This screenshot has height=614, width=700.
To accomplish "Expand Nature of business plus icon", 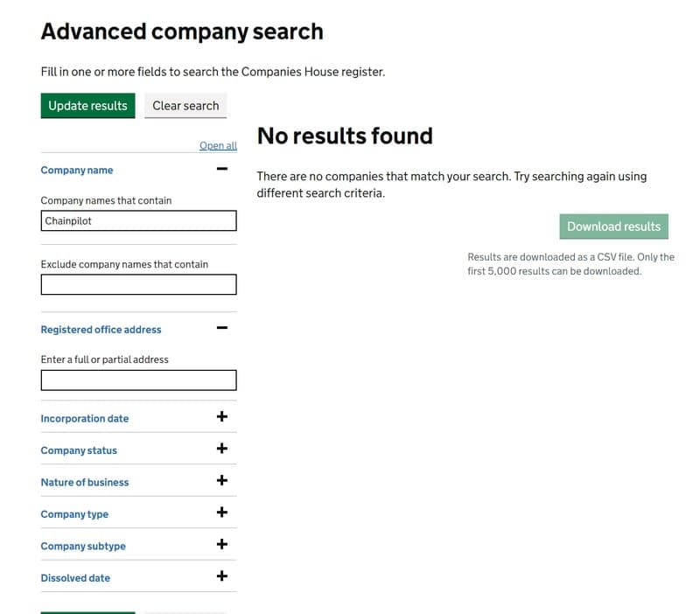I will [x=222, y=481].
